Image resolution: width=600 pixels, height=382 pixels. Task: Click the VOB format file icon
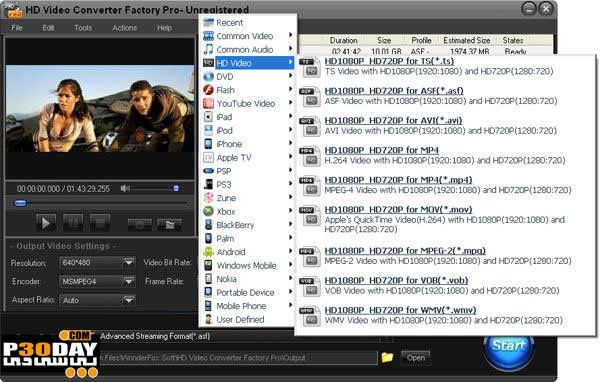(x=309, y=287)
